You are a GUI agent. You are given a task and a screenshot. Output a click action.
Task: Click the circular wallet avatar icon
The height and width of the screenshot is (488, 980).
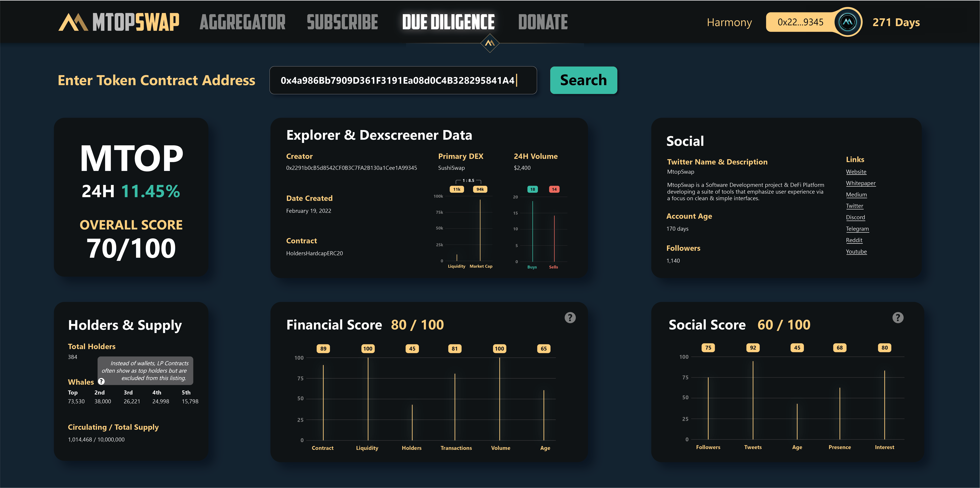pos(848,22)
